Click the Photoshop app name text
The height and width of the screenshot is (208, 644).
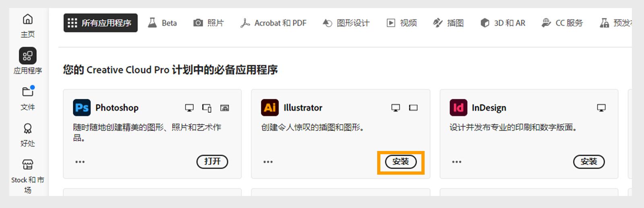pos(117,108)
